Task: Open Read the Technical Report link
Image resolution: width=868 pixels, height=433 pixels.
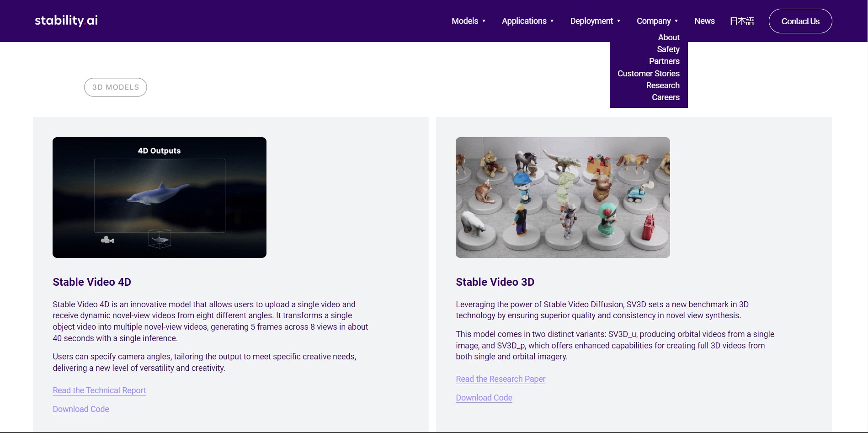Action: (99, 390)
